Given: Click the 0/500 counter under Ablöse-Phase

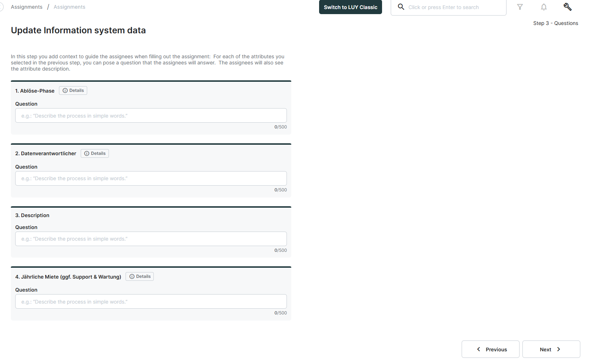Looking at the screenshot, I should click(280, 127).
